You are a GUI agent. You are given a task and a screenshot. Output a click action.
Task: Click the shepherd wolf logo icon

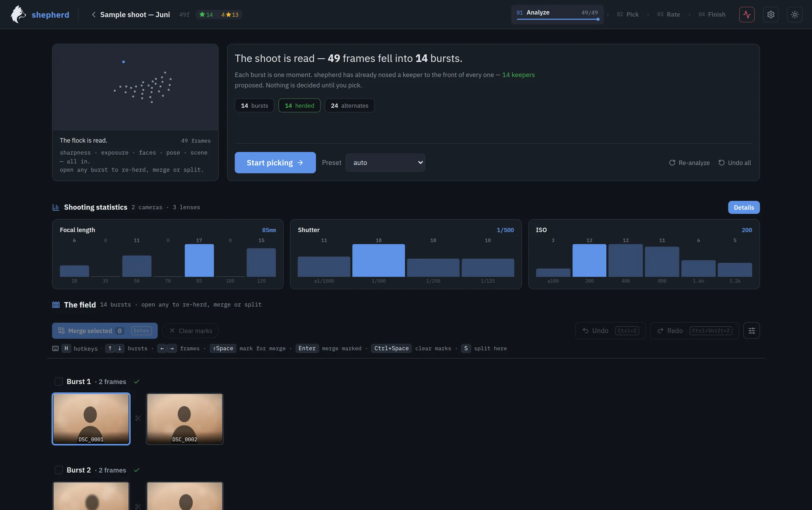18,14
